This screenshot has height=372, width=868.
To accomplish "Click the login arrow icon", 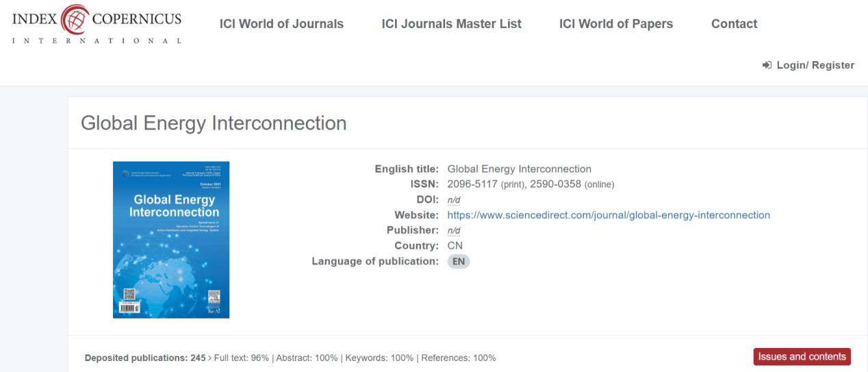I will (767, 65).
